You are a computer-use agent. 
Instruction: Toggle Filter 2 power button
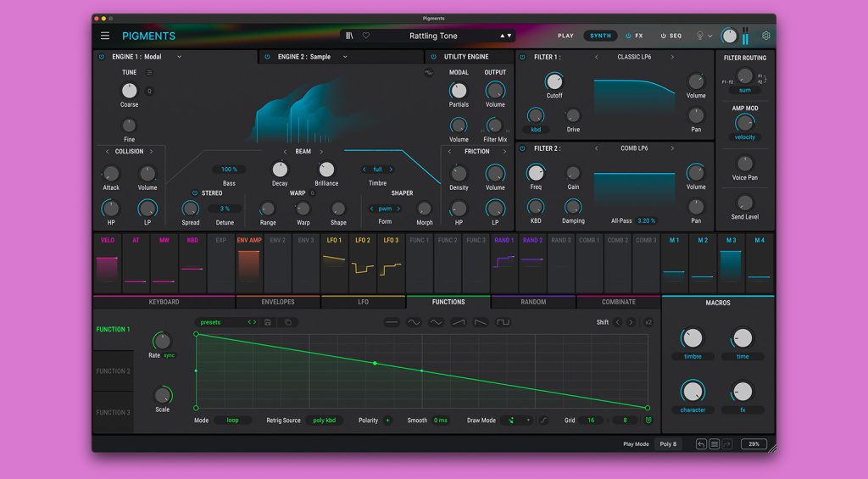tap(522, 148)
